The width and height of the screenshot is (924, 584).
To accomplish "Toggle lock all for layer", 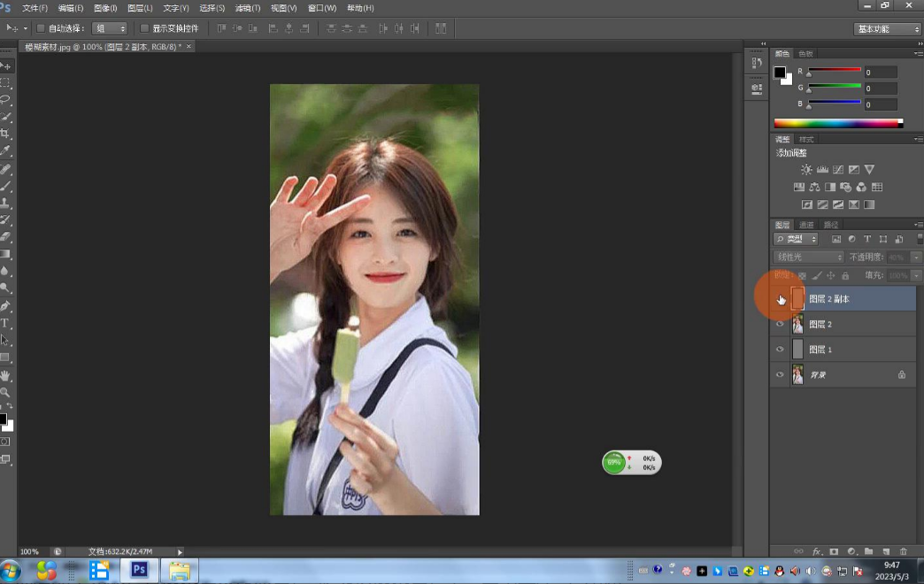I will pos(845,275).
